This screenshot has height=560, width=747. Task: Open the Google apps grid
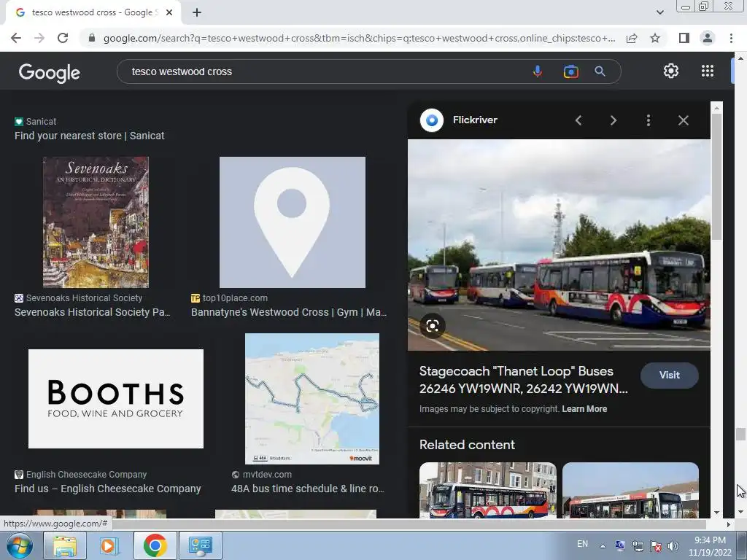click(x=708, y=71)
